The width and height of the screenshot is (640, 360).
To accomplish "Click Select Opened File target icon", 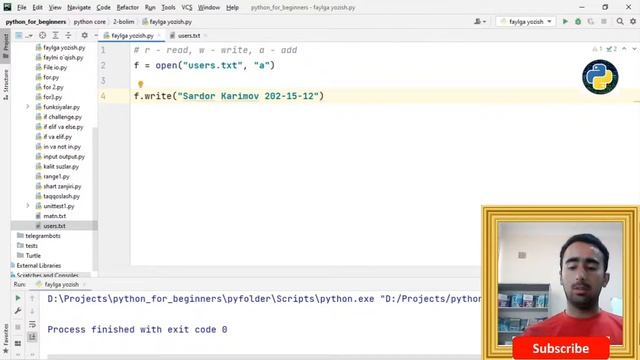I will tap(42, 36).
